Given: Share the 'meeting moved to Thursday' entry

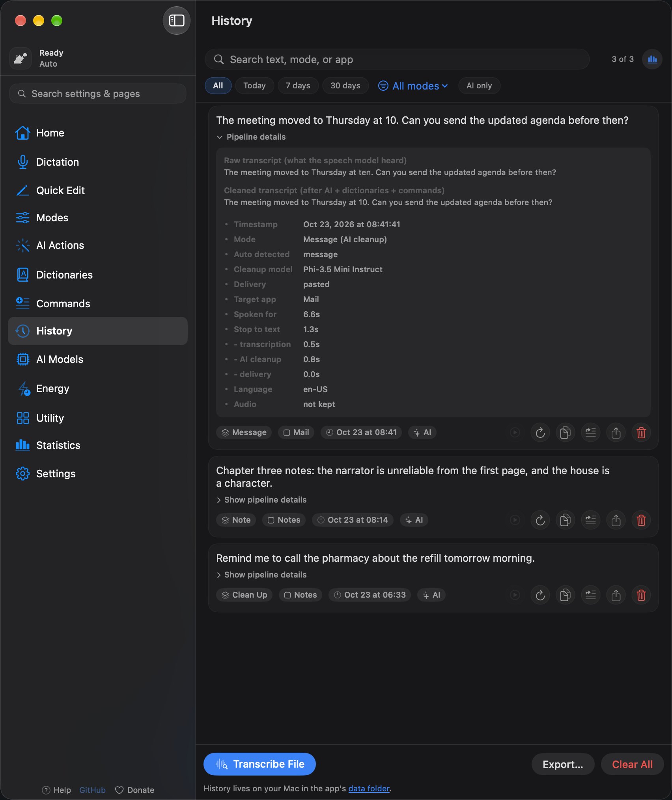Looking at the screenshot, I should pyautogui.click(x=616, y=433).
